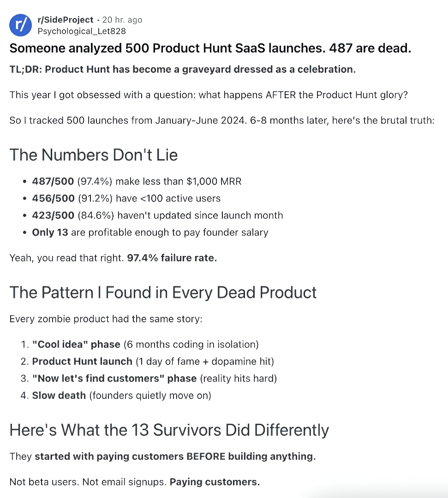
Task: Click the "Product Hunt launch" list item
Action: [x=82, y=362]
